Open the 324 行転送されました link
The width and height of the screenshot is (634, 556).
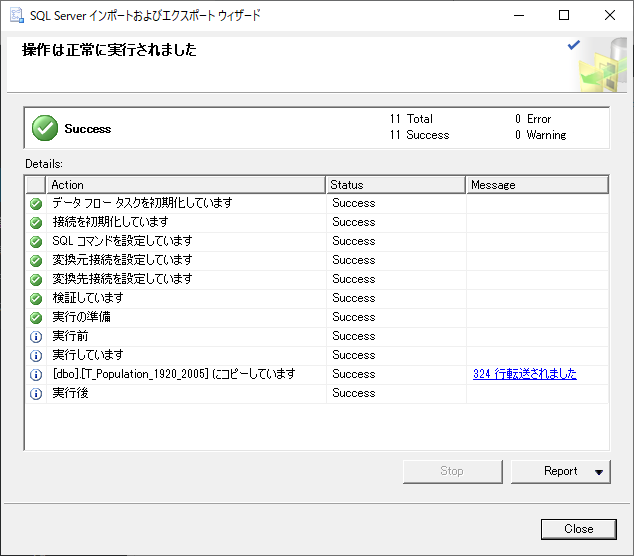click(524, 374)
